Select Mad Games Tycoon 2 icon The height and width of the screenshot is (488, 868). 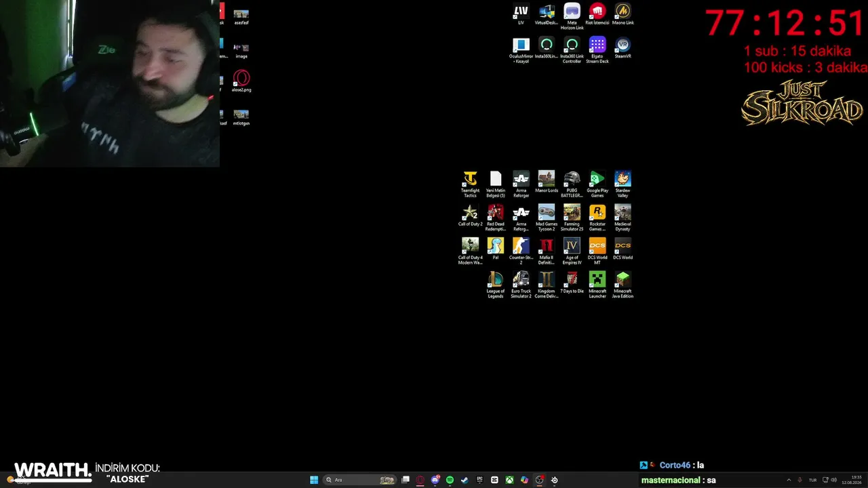[547, 218]
